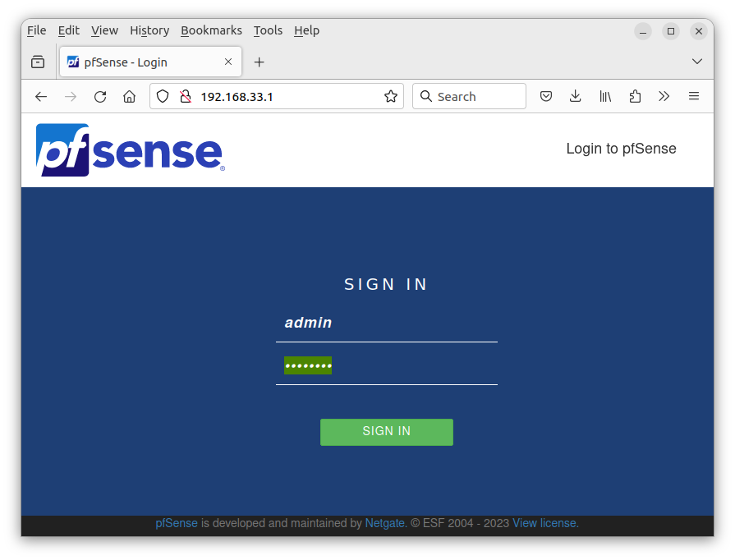The image size is (735, 560).
Task: Open the Bookmarks menu
Action: coord(211,30)
